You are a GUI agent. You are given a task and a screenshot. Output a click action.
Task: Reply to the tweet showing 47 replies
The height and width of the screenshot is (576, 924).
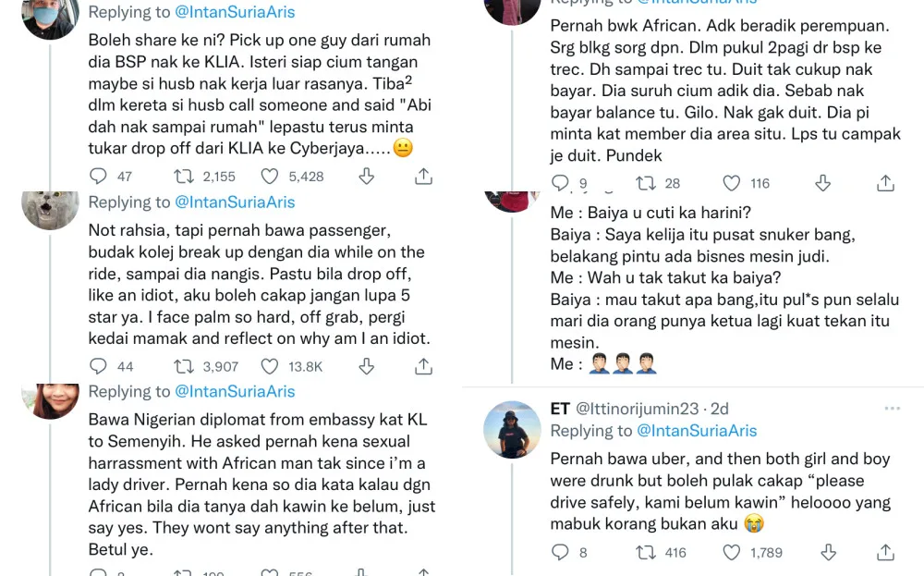click(x=98, y=176)
